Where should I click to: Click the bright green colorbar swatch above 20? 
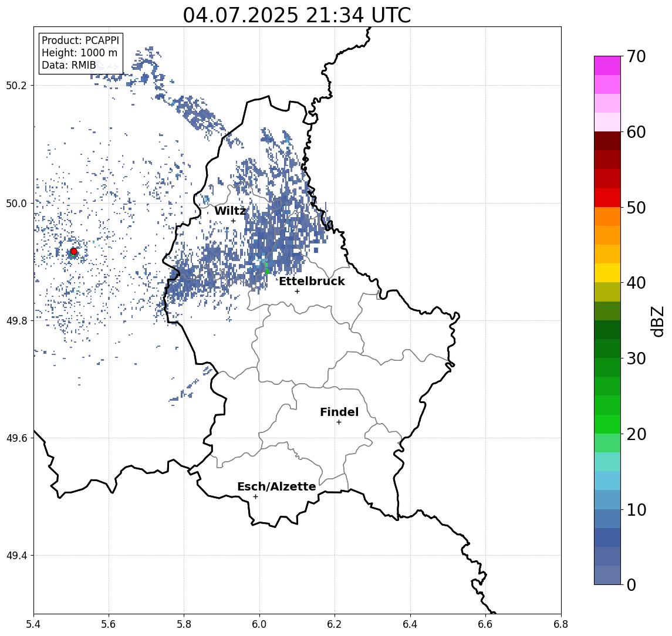607,424
